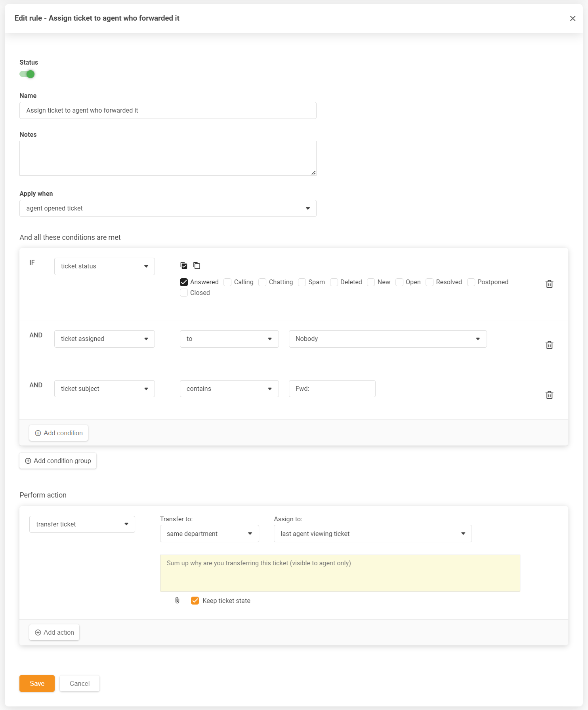
Task: Delete the ticket status condition
Action: (549, 284)
